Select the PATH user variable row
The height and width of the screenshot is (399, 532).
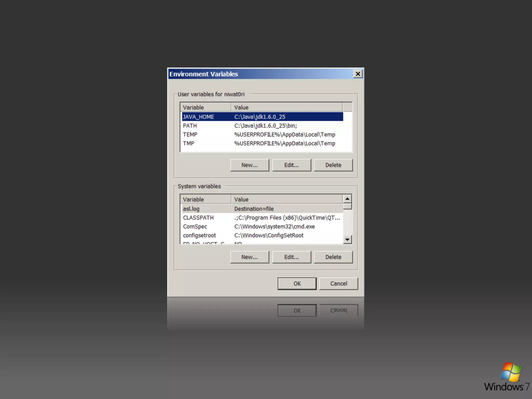coord(190,126)
